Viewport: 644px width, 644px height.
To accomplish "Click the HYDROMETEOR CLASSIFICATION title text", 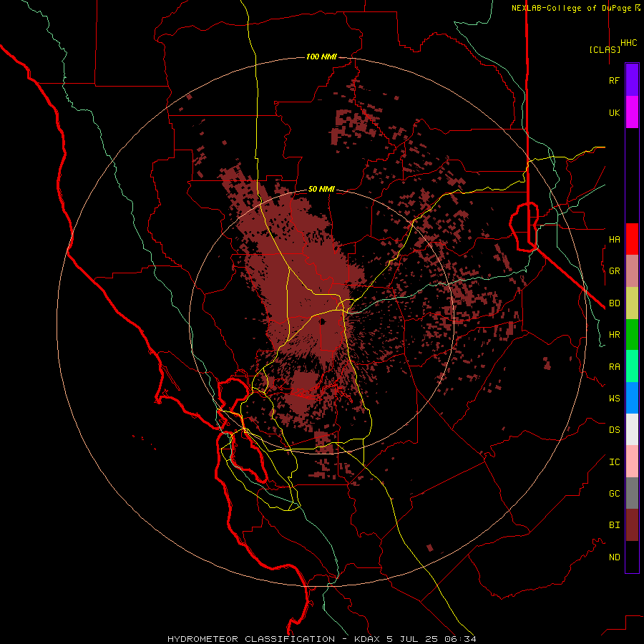I will 251,639.
